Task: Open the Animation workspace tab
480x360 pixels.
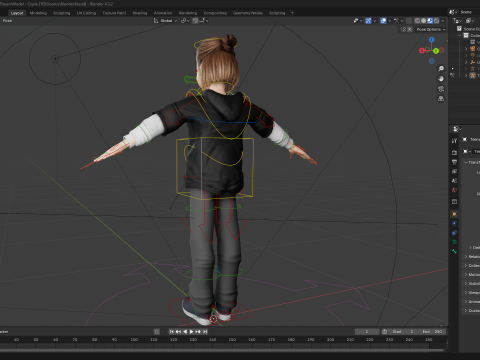Action: pos(163,13)
